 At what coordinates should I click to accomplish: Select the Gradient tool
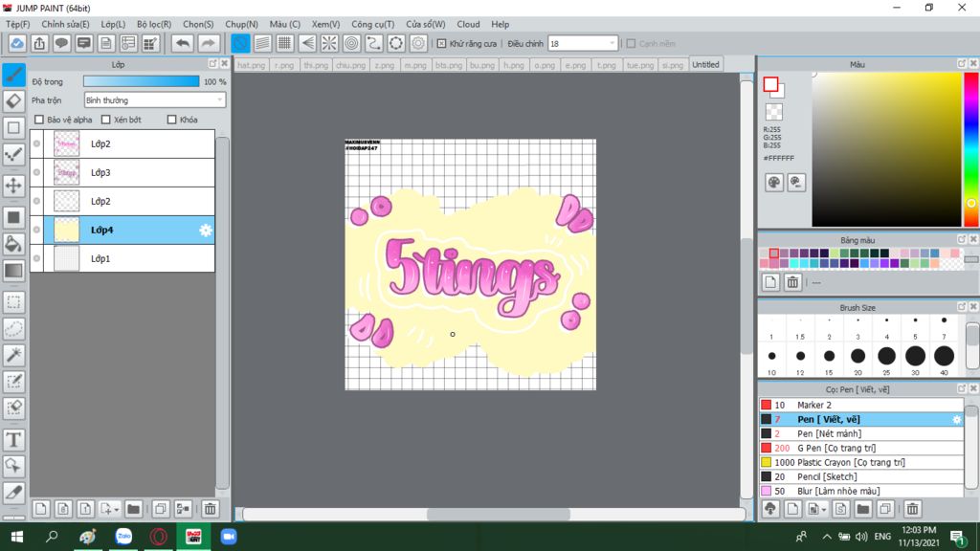[13, 271]
